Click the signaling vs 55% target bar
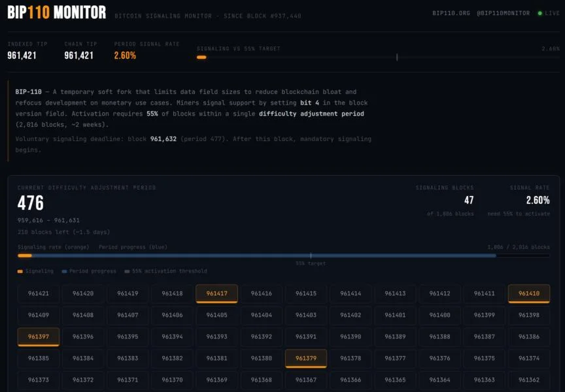Viewport: 565px width, 392px height. point(378,57)
